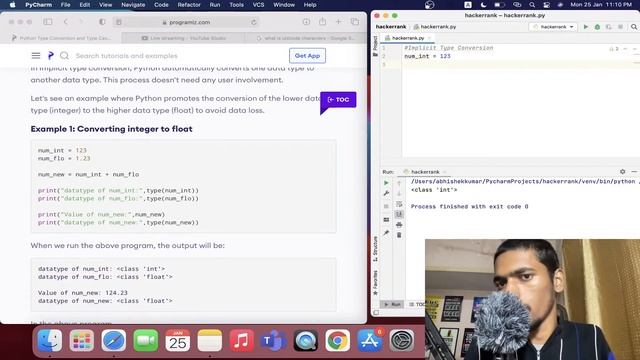Open the VCS menu
This screenshot has width=640, height=360.
click(258, 5)
